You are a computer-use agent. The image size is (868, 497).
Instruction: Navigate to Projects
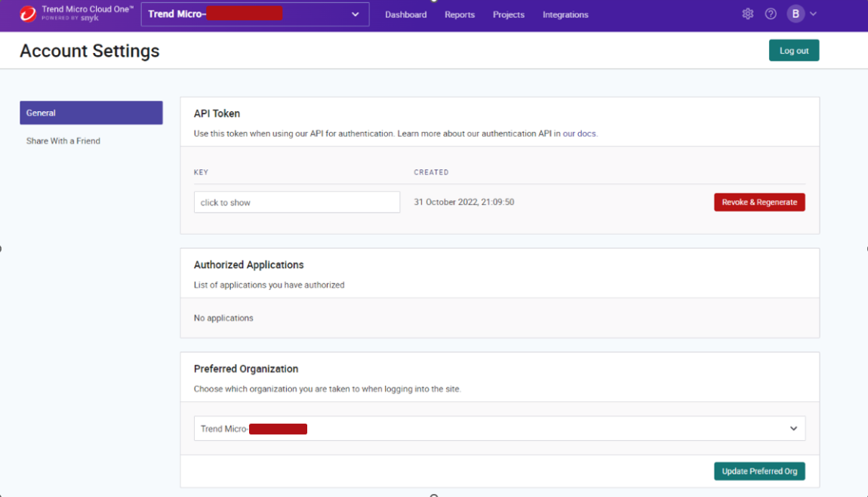(x=508, y=15)
